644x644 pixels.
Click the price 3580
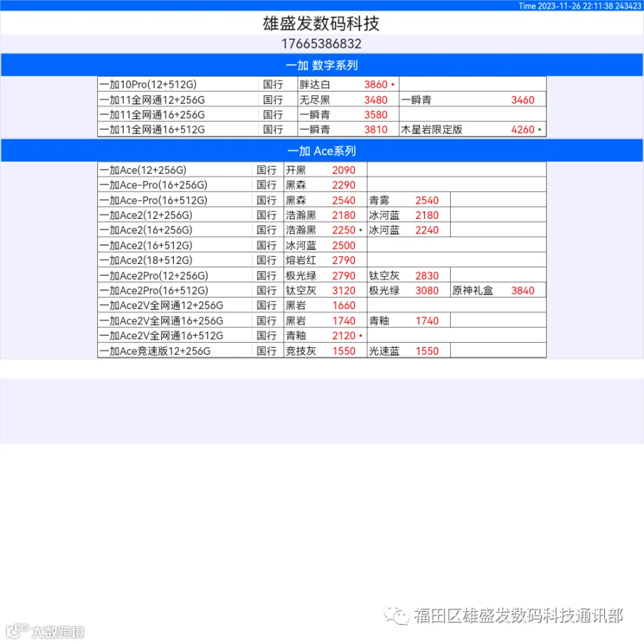[x=376, y=114]
